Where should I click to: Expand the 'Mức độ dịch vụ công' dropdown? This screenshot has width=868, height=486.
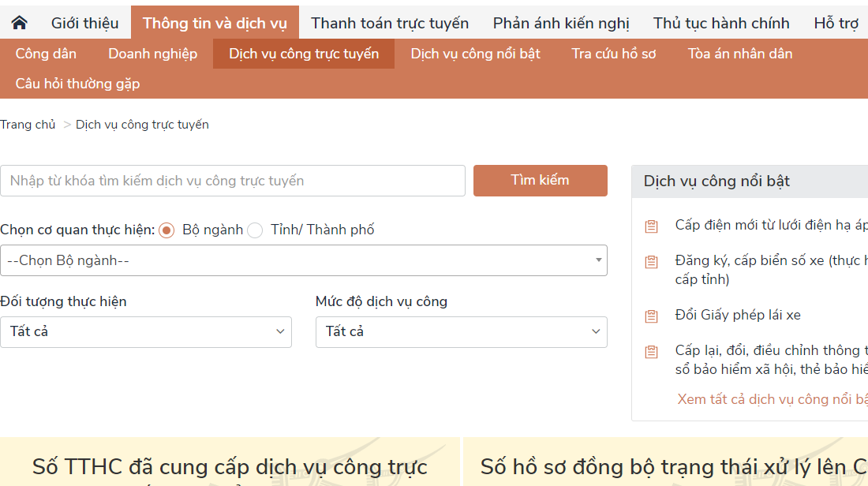pos(461,331)
